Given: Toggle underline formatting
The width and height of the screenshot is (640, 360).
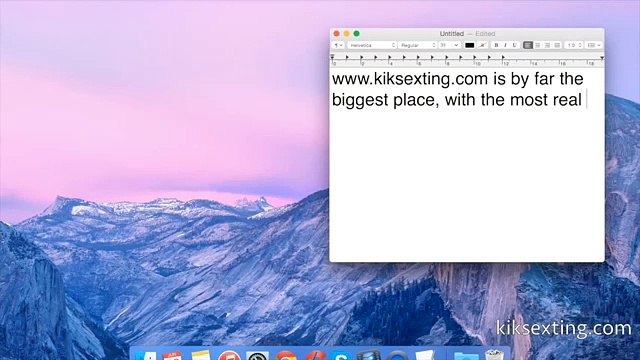Looking at the screenshot, I should [x=514, y=45].
